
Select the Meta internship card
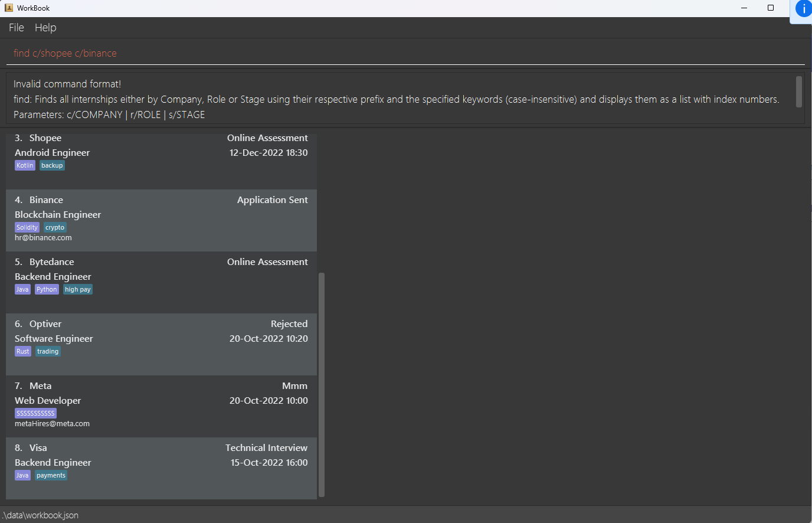(x=161, y=407)
